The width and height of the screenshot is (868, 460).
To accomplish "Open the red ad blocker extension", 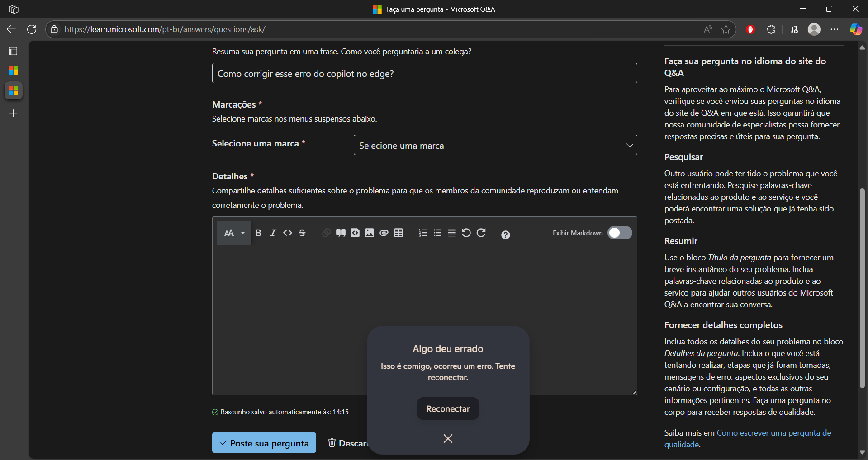I will pos(750,29).
